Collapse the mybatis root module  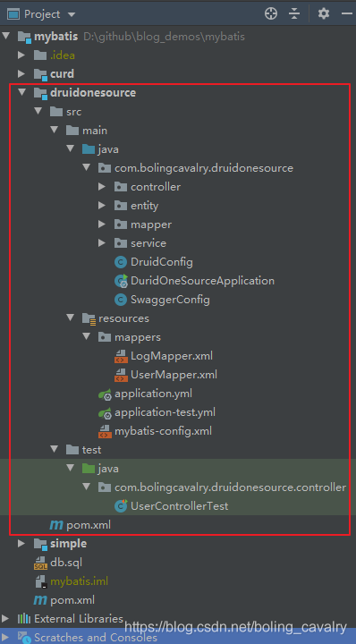coord(5,36)
